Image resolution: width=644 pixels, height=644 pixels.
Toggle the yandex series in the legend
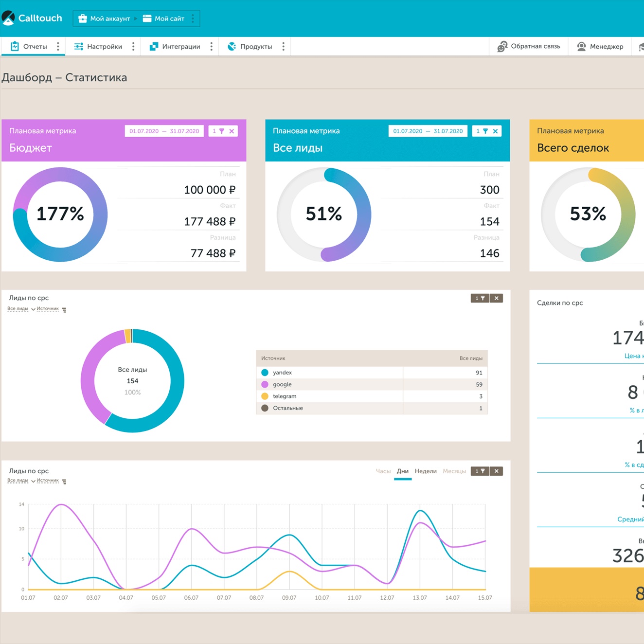click(x=265, y=373)
